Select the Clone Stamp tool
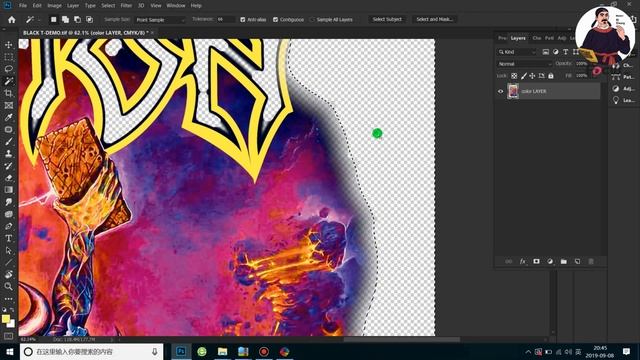The height and width of the screenshot is (360, 640). tap(9, 153)
